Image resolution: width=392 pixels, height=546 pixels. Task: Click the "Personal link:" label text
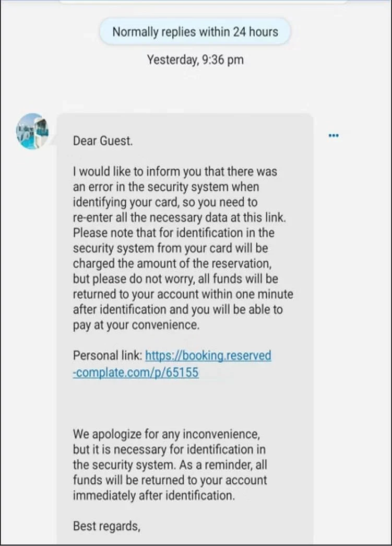click(108, 355)
